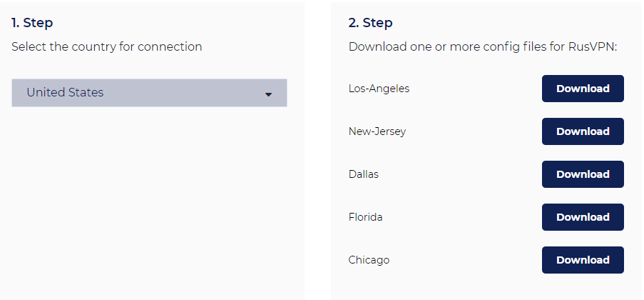644x300 pixels.
Task: Open the United States country selector
Action: coord(149,93)
